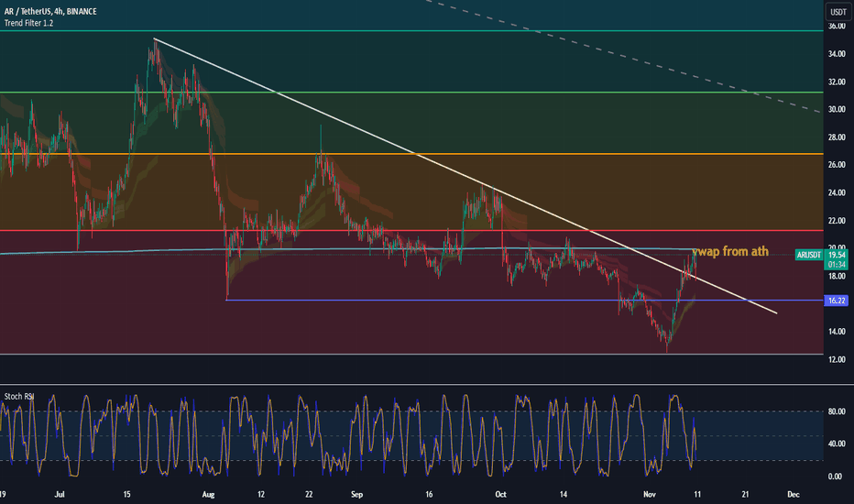Select the dashed gray descending trendline
Viewport: 854px width, 504px height.
tap(622, 55)
